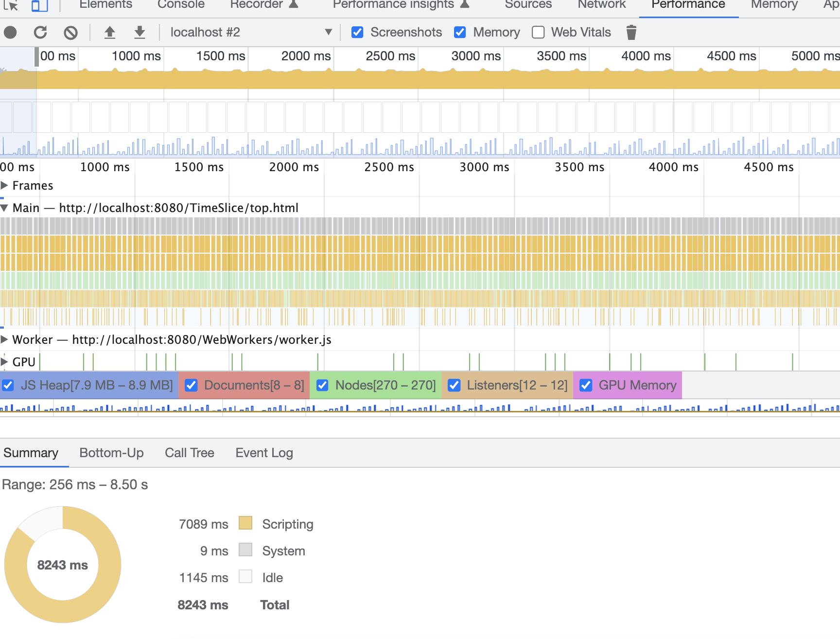Collapse the Main thread track
This screenshot has height=639, width=840.
(4, 208)
